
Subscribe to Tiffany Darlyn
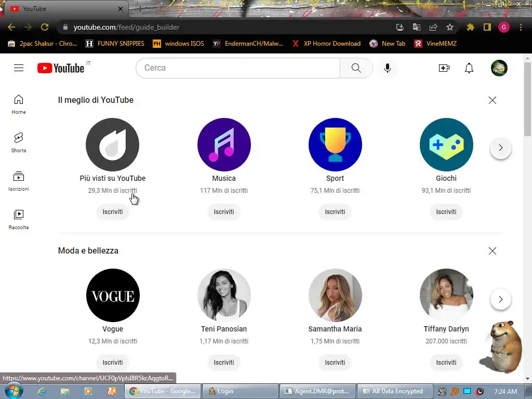click(x=446, y=362)
